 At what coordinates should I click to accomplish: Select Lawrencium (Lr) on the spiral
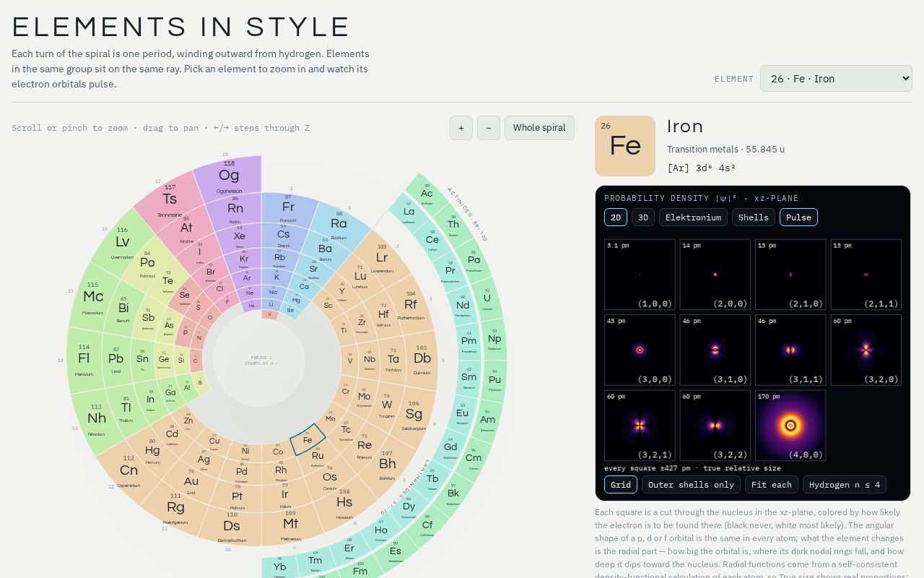[x=382, y=258]
